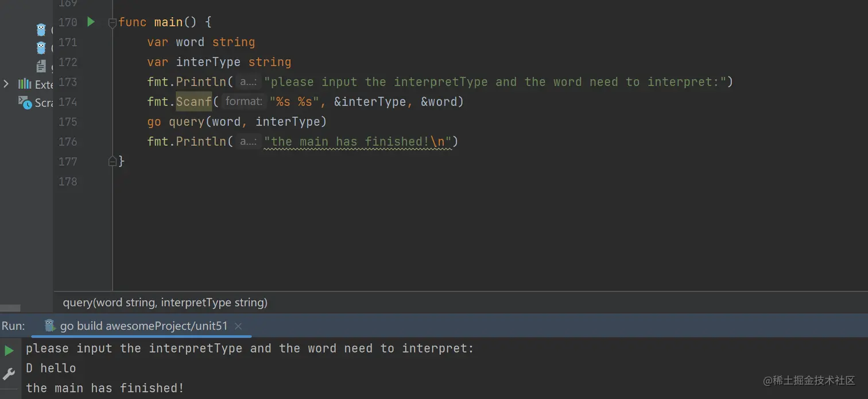Click the 'please input' console output line
This screenshot has height=399, width=868.
click(x=250, y=348)
